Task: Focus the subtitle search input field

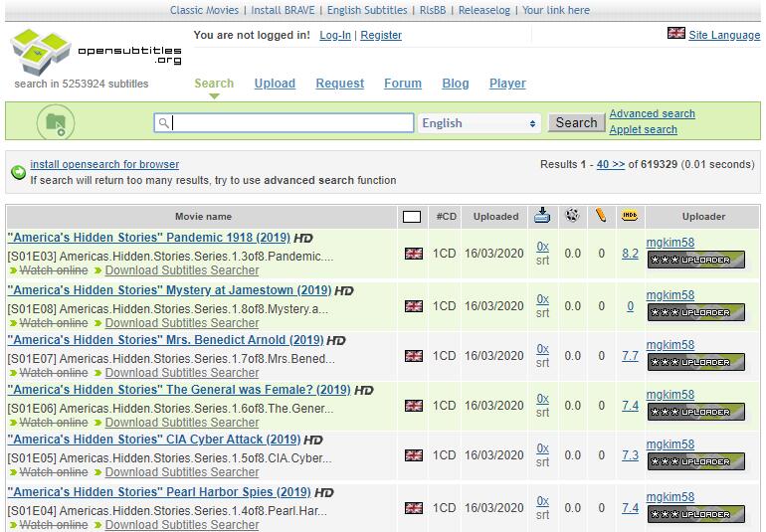Action: pyautogui.click(x=284, y=123)
